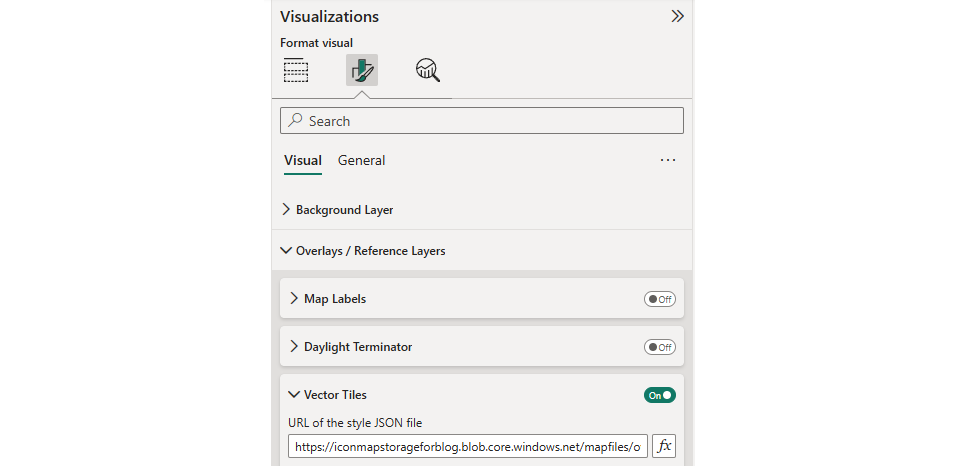Open the More options ellipsis menu
The width and height of the screenshot is (960, 466).
pos(668,160)
